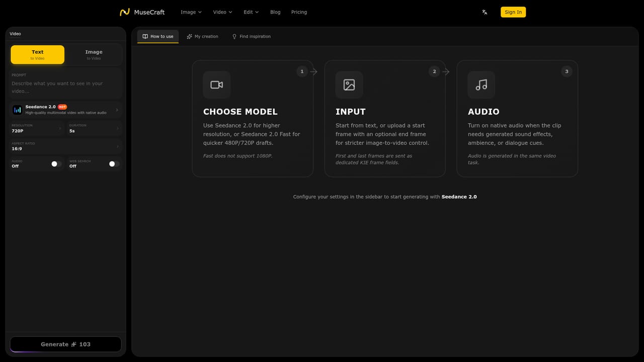Click the lightbulb icon beside Find inspiration

(234, 37)
